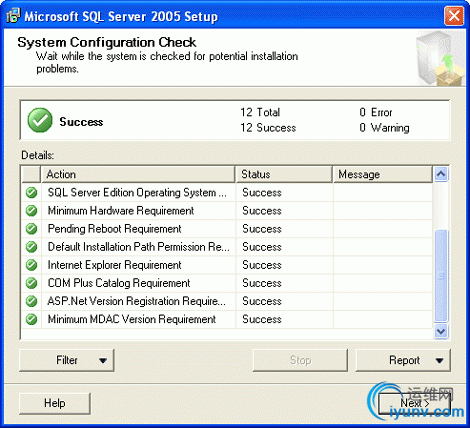Click the setup icon in title bar
Screen dimensions: 470x428
coord(13,15)
